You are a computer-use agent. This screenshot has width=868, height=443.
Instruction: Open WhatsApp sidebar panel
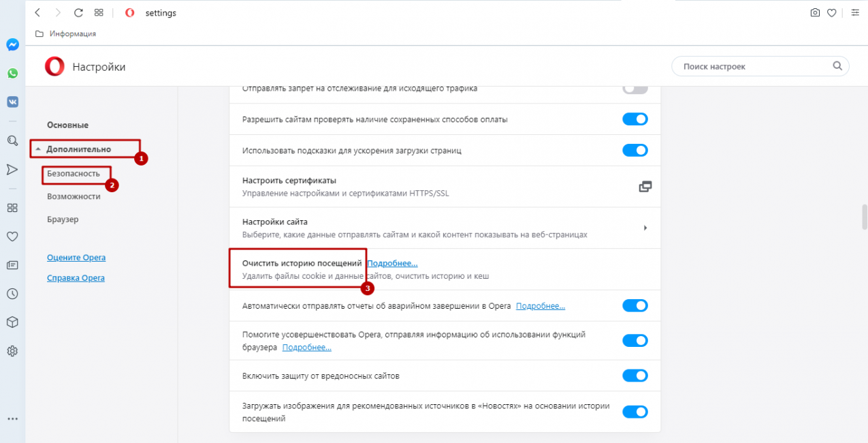(x=12, y=73)
